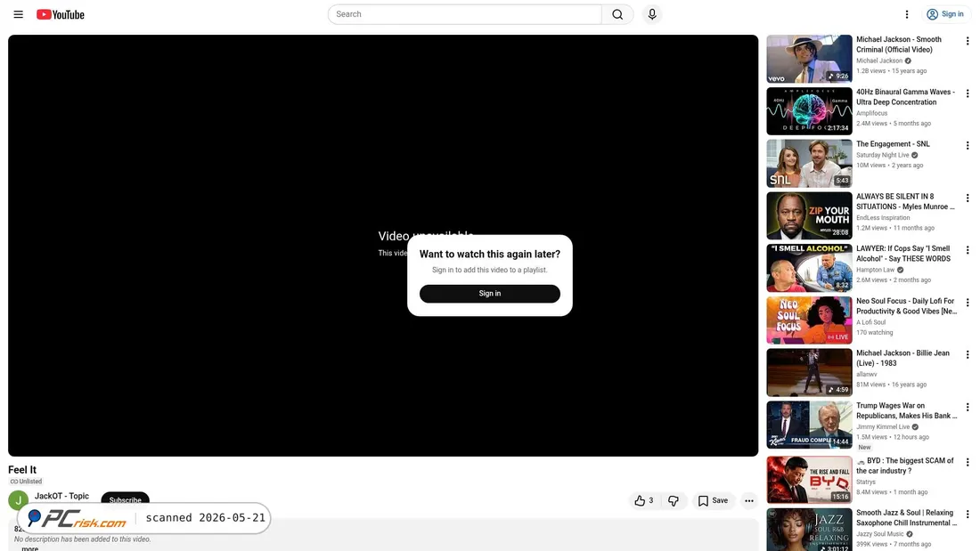Screen dimensions: 980x551
Task: Open the 'I Smell Alcohol' lawyer thumbnail
Action: coord(809,268)
